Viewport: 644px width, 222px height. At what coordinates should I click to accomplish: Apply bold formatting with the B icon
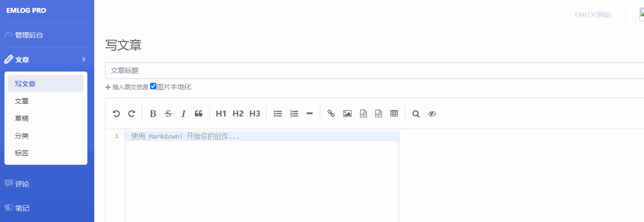pyautogui.click(x=153, y=113)
